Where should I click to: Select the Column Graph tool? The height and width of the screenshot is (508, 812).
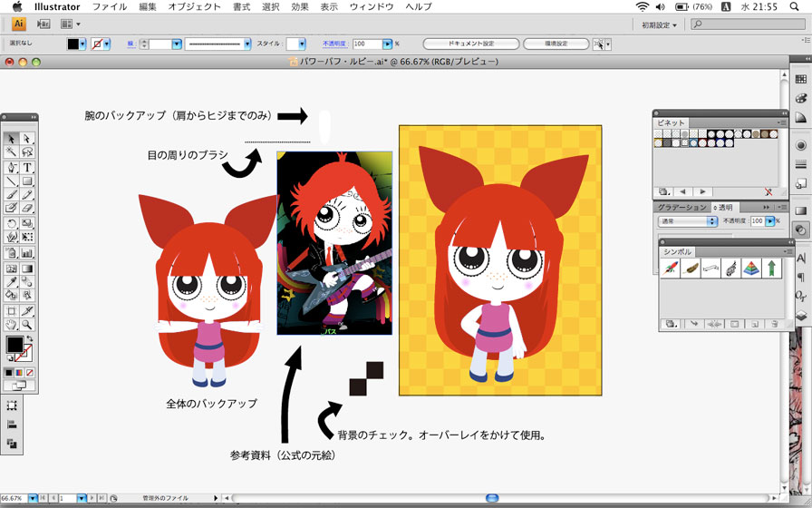[x=27, y=253]
